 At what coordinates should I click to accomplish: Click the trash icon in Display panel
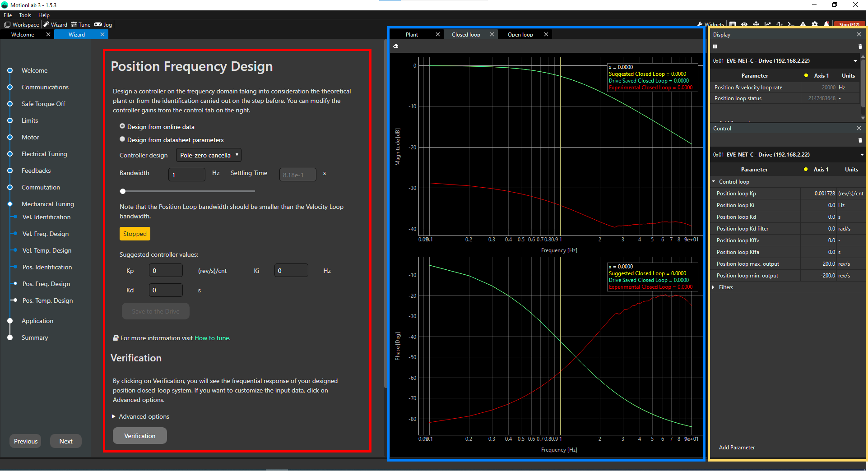860,46
